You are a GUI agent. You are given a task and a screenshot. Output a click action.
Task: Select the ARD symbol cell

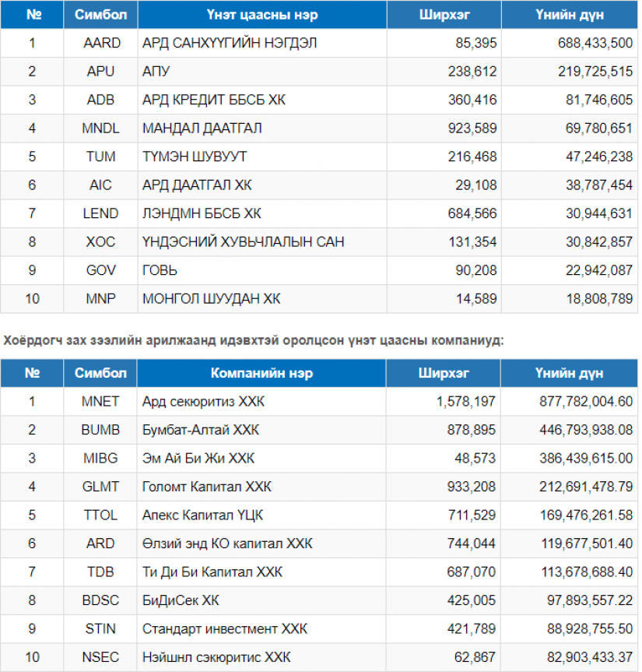(100, 544)
